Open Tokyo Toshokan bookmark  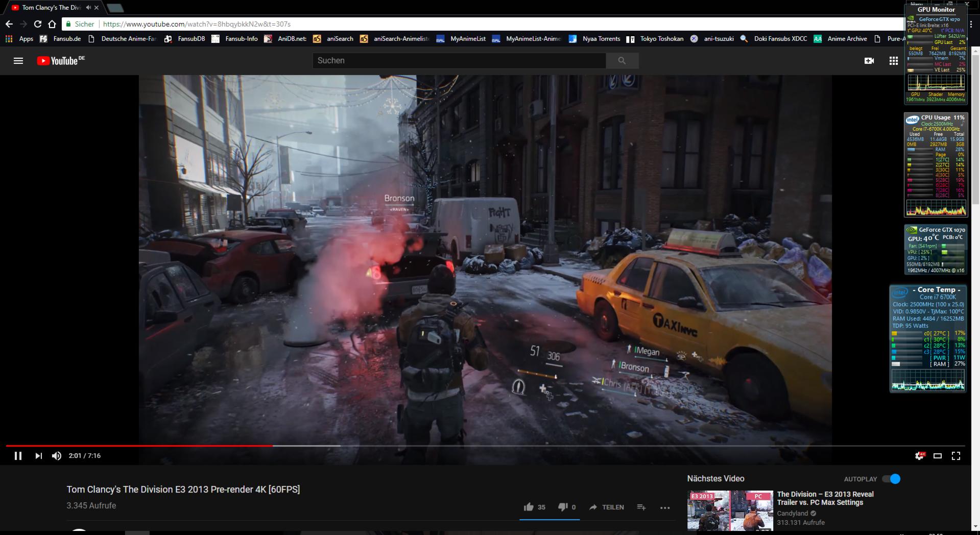point(655,39)
